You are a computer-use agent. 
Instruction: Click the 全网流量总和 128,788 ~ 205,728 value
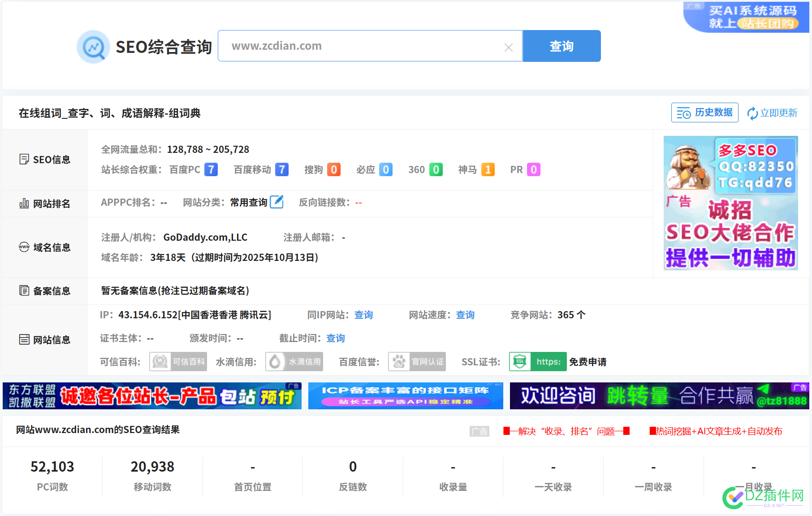pyautogui.click(x=208, y=149)
